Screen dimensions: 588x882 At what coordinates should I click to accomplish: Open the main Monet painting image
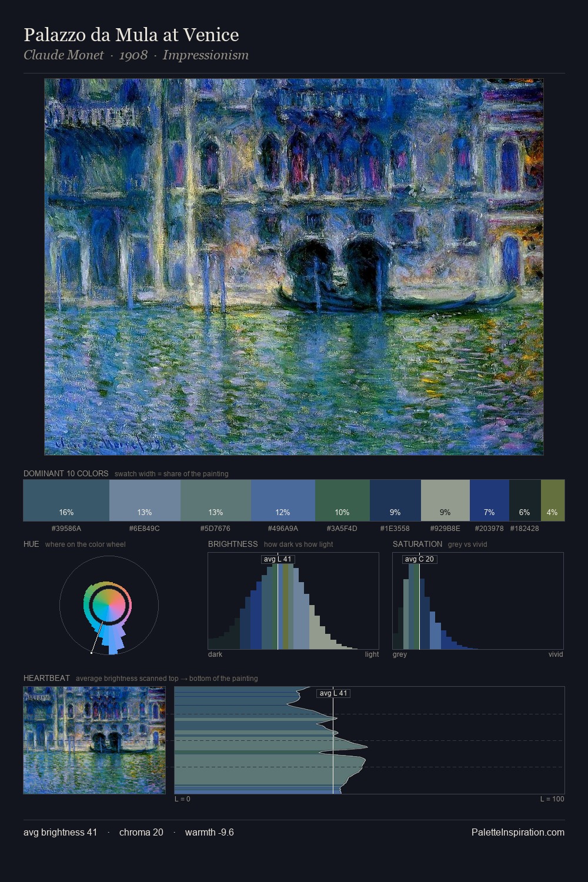tap(294, 267)
